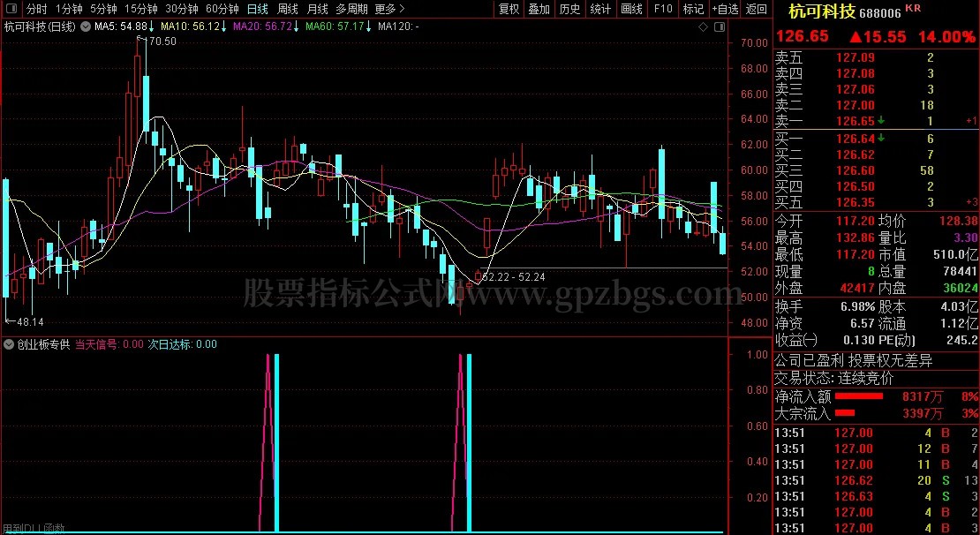Open the 更多 periods expander
Viewport: 980px width, 535px height.
(389, 9)
